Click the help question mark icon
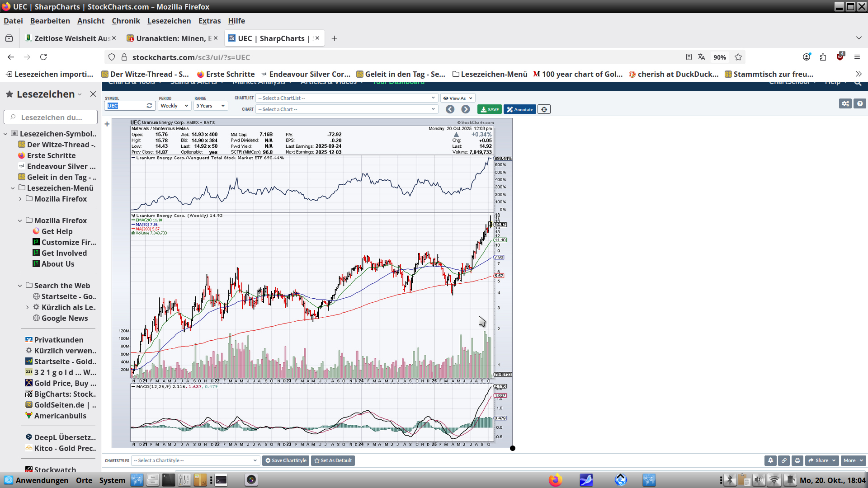The image size is (868, 488). [860, 103]
